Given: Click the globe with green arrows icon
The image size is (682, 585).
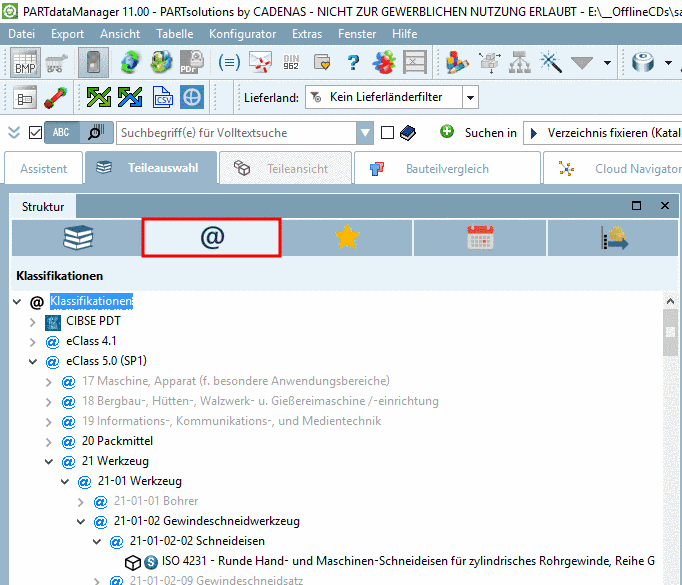Looking at the screenshot, I should pos(130,63).
